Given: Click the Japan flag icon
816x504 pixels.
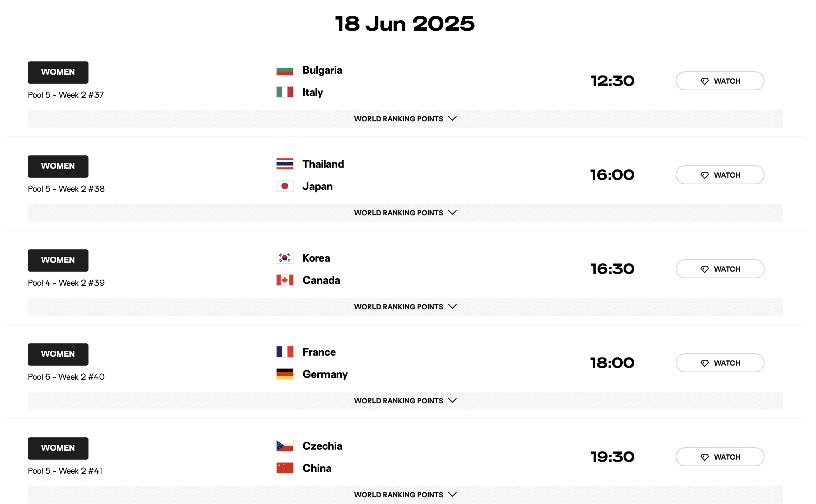Looking at the screenshot, I should (x=284, y=186).
